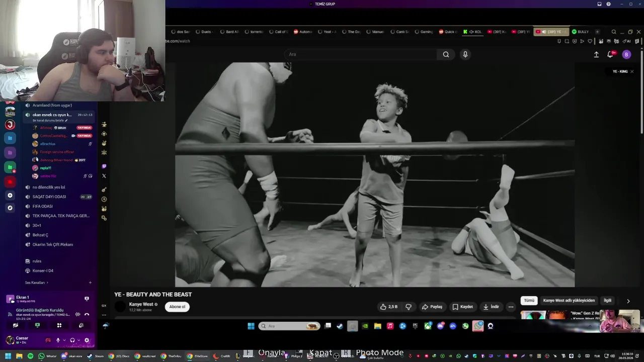
Task: Click the Discord screen share button
Action: [x=37, y=325]
